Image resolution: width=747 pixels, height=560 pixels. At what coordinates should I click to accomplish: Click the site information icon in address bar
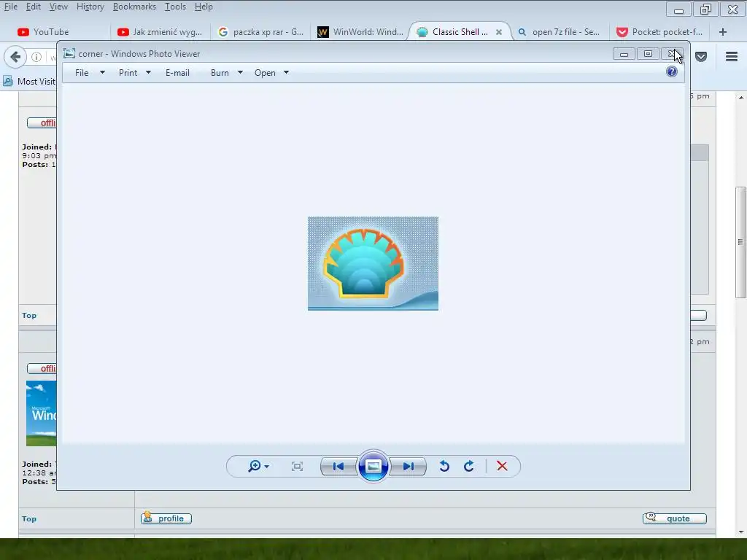[x=36, y=57]
